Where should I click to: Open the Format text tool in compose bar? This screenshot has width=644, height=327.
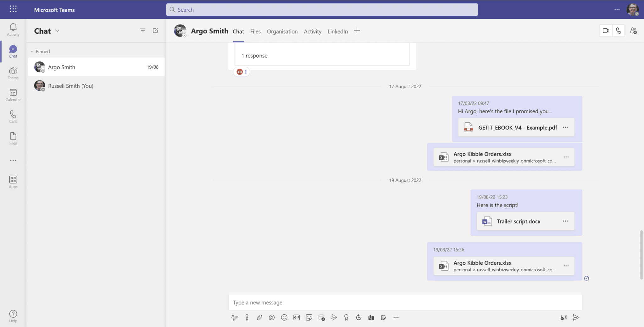[234, 317]
